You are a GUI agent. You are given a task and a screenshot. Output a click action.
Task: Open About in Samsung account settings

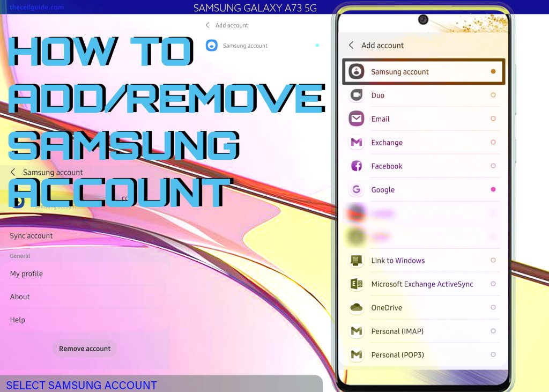(20, 297)
